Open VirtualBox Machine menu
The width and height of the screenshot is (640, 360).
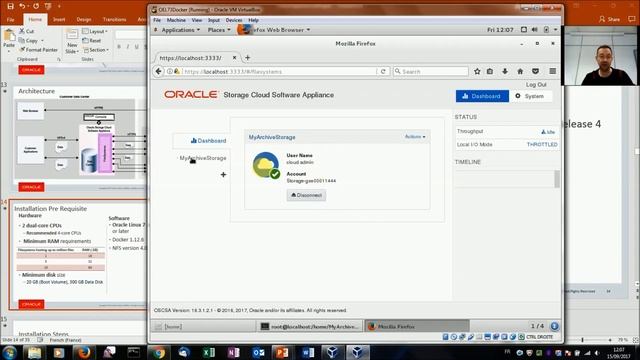click(176, 20)
